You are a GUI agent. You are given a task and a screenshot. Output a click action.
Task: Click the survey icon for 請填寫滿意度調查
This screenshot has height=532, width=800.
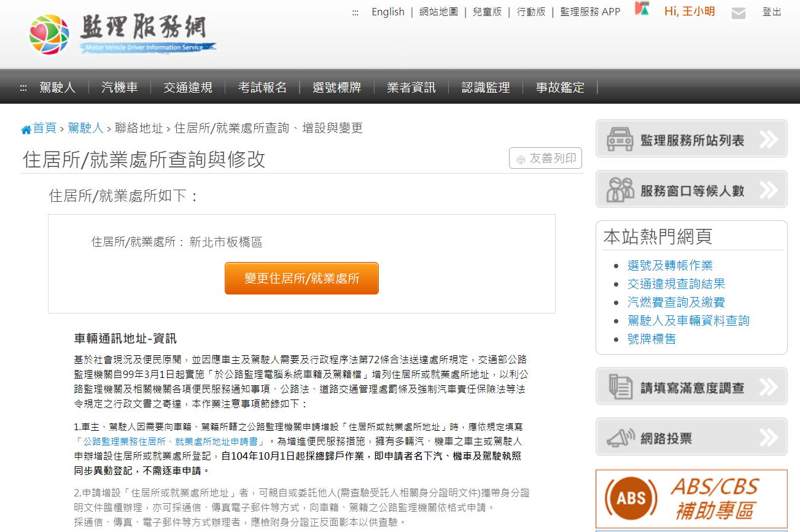[x=619, y=387]
